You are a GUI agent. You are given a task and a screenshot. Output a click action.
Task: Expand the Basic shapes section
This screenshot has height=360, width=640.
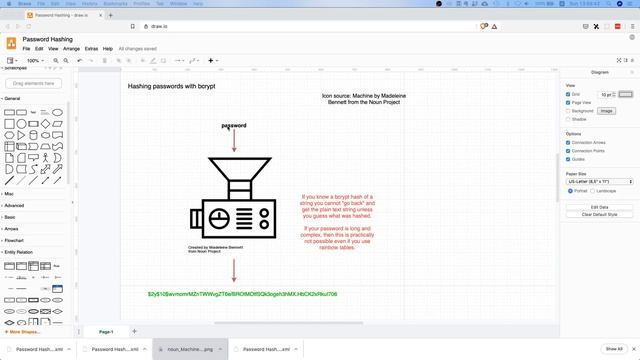click(x=9, y=217)
